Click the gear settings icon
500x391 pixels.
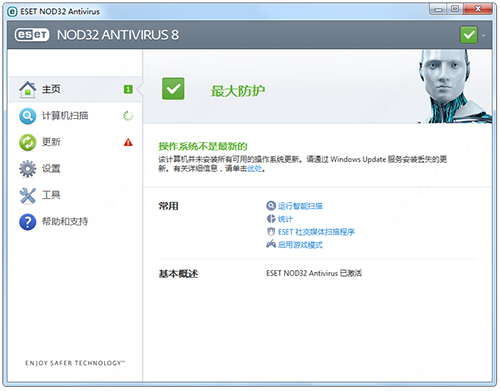pos(28,169)
